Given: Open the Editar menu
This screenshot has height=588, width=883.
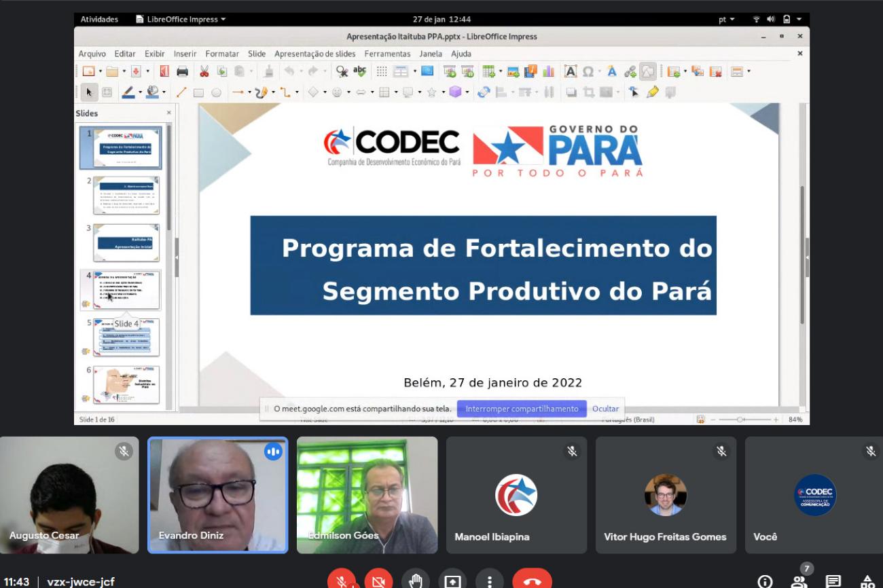Looking at the screenshot, I should [x=125, y=54].
